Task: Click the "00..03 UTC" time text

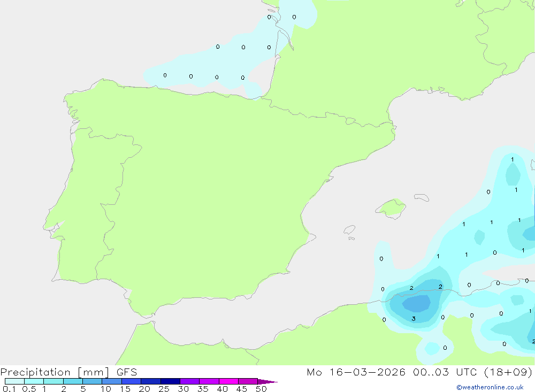Action: click(x=445, y=372)
